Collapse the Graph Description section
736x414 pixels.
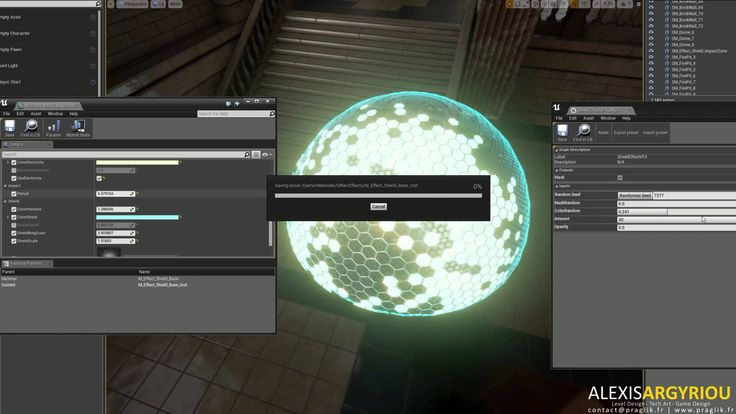[x=557, y=150]
